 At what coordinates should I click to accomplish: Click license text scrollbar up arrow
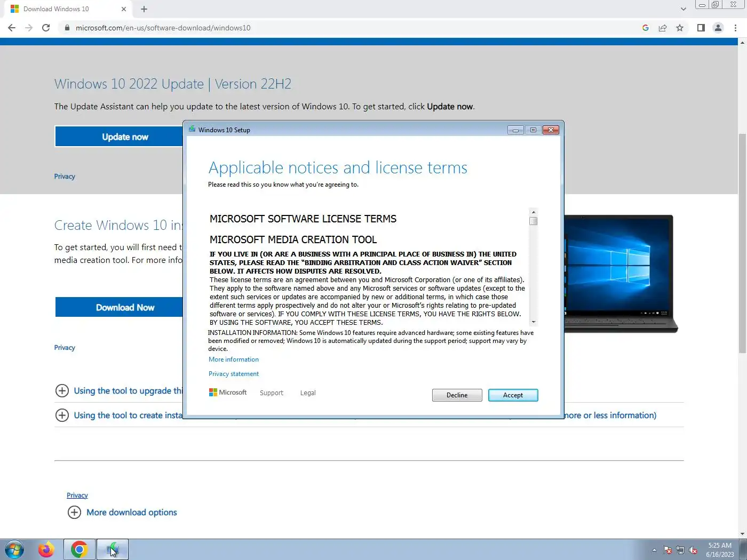533,212
